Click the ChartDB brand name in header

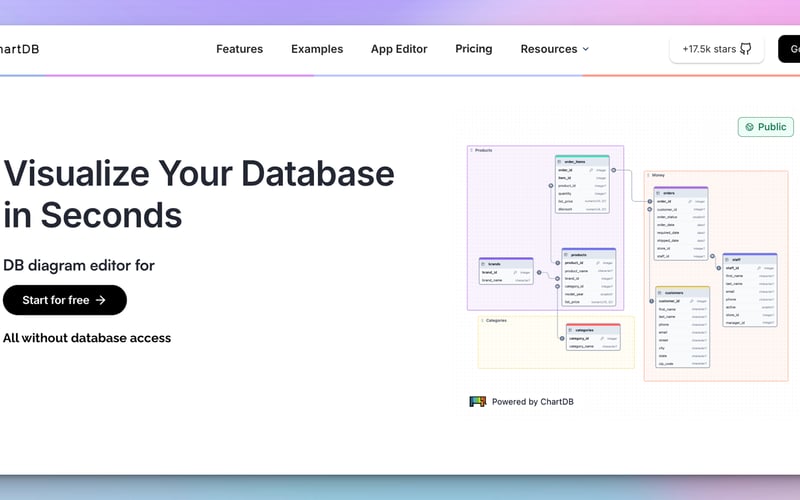(19, 49)
